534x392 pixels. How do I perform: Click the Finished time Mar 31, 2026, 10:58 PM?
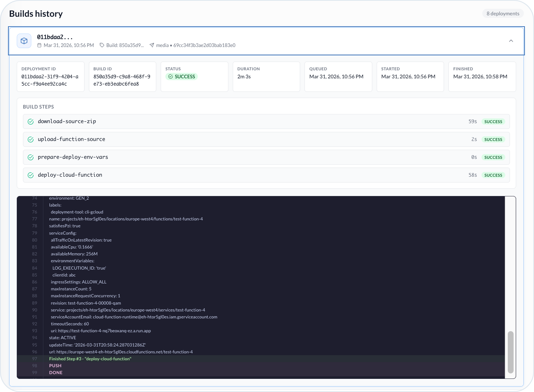click(x=480, y=77)
